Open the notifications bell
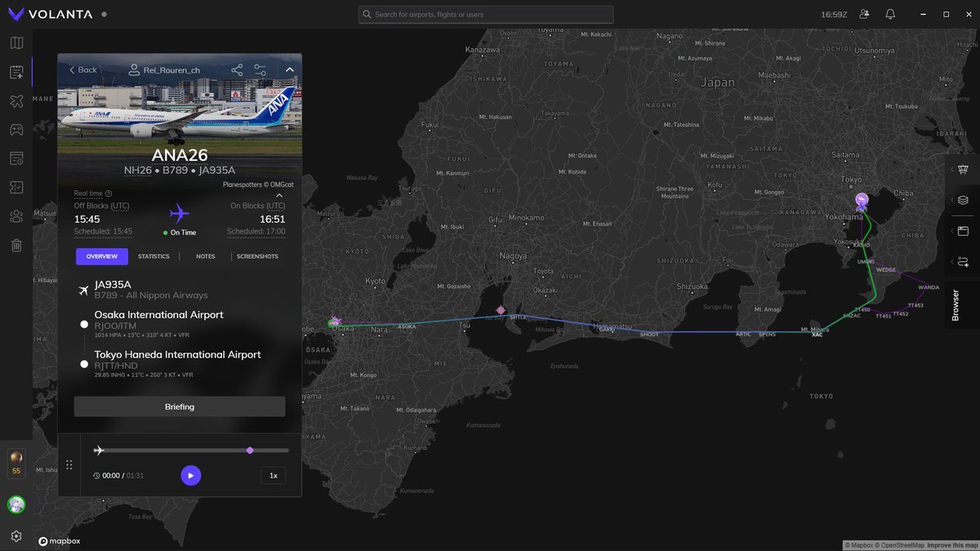 [890, 15]
